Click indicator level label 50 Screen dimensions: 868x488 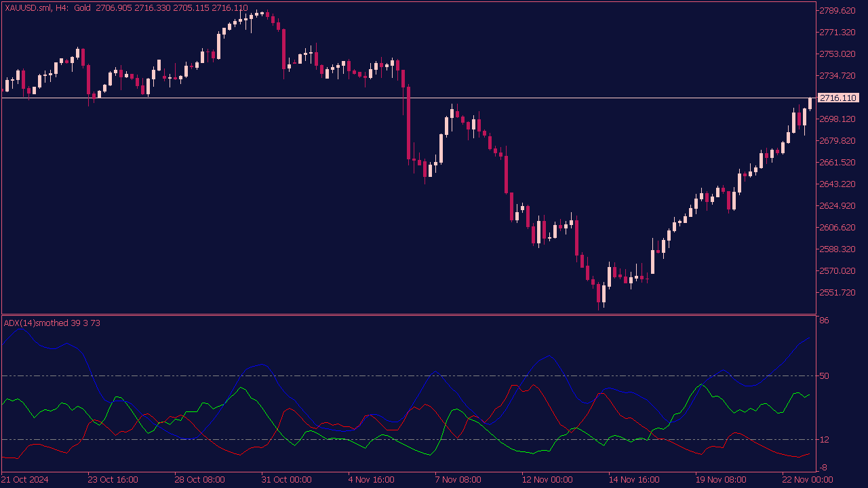click(x=824, y=376)
